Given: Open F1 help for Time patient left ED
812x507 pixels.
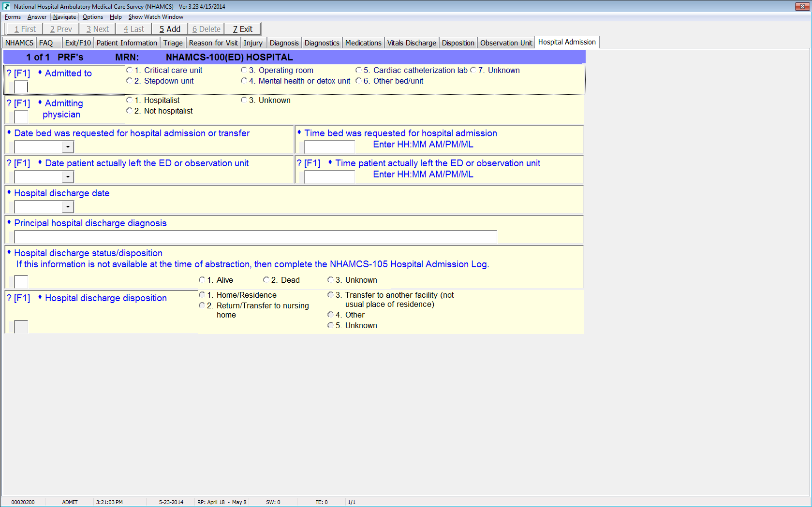Looking at the screenshot, I should [309, 163].
